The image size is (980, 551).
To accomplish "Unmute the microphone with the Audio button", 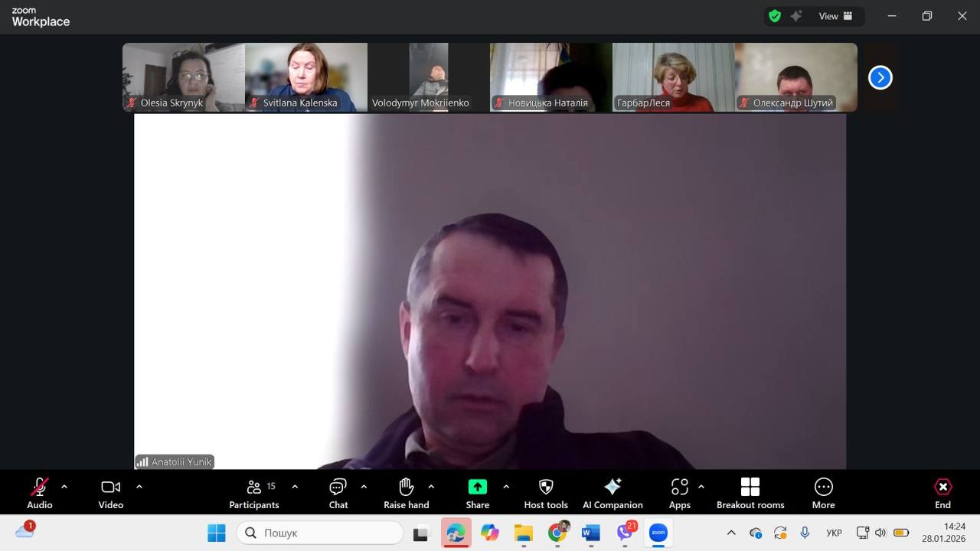I will click(40, 493).
